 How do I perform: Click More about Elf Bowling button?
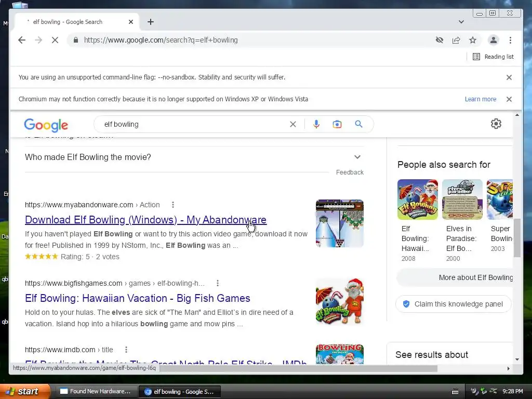[455, 277]
